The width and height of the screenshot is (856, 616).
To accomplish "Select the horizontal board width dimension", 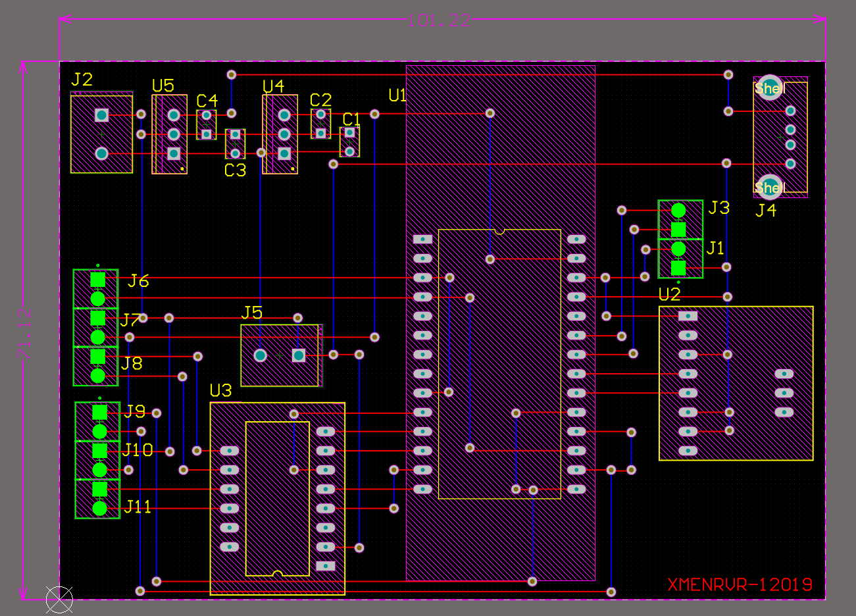I will coord(441,20).
